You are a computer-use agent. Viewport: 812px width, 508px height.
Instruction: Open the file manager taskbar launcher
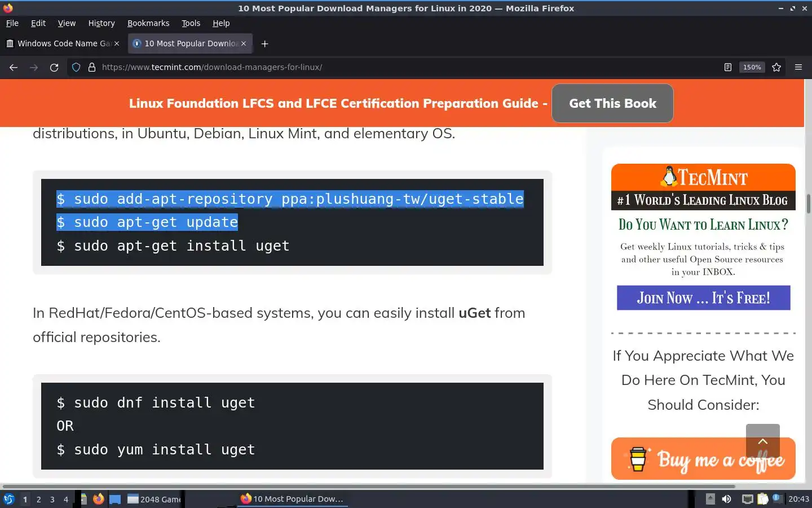pyautogui.click(x=83, y=499)
